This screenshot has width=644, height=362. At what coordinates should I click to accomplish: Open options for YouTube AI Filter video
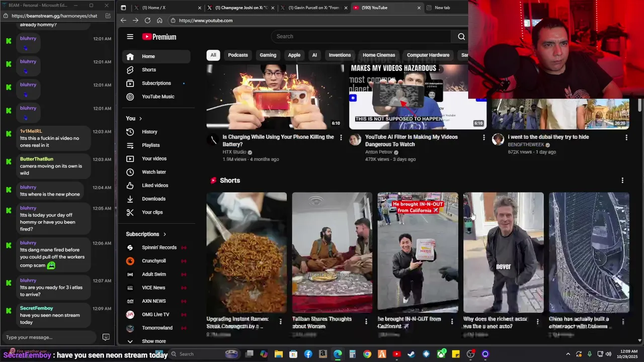(x=484, y=137)
